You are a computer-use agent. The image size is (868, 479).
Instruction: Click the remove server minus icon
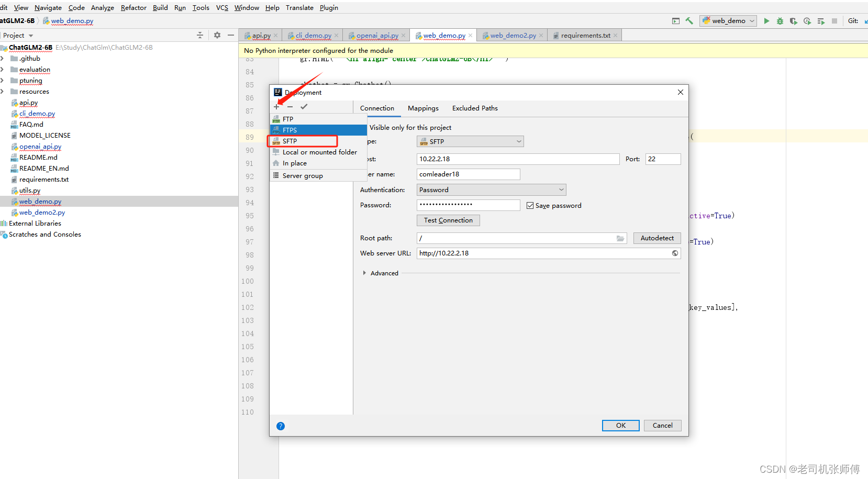(290, 107)
